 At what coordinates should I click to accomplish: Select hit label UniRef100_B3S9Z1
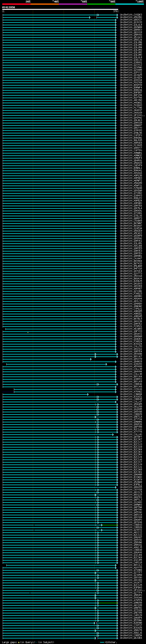[131, 397]
